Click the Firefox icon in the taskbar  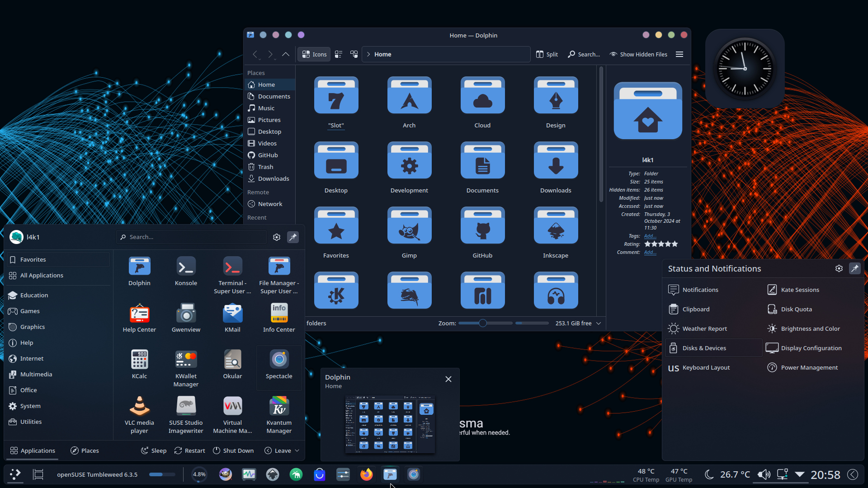coord(366,474)
